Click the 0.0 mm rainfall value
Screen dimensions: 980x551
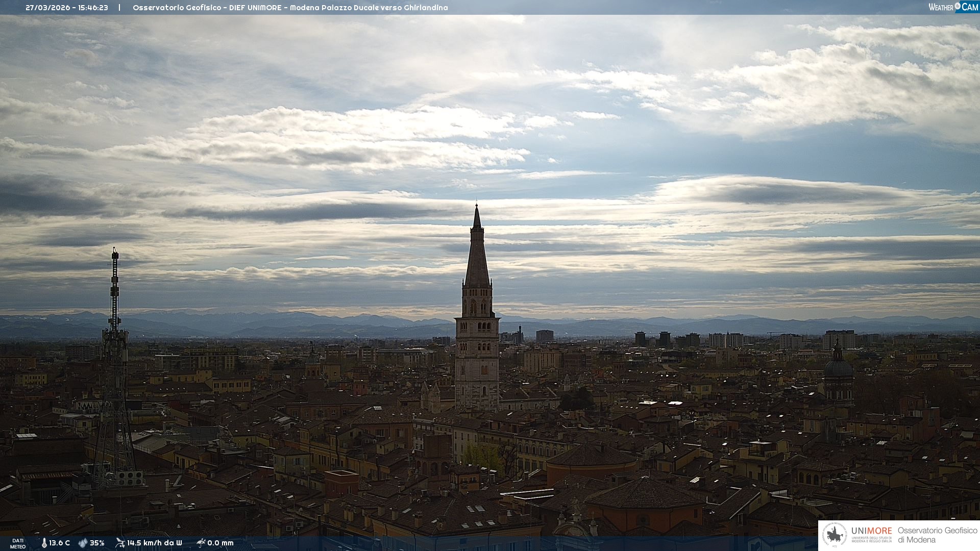pos(220,543)
